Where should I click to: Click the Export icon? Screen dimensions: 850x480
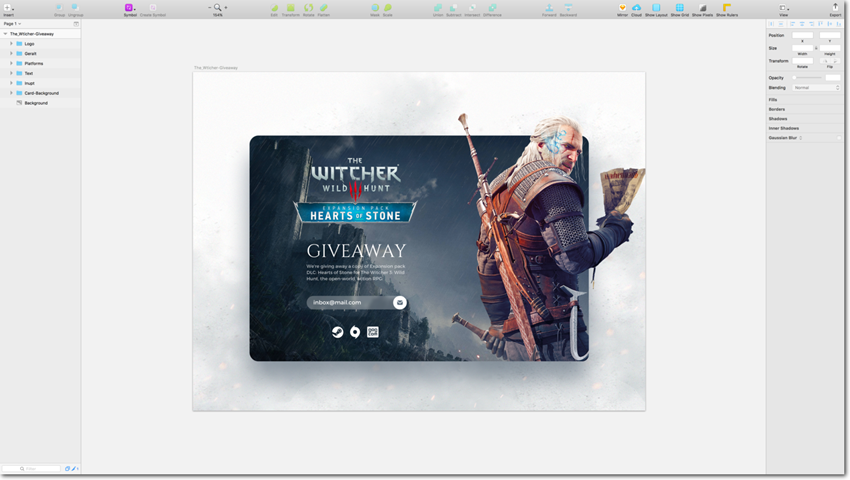[x=835, y=8]
